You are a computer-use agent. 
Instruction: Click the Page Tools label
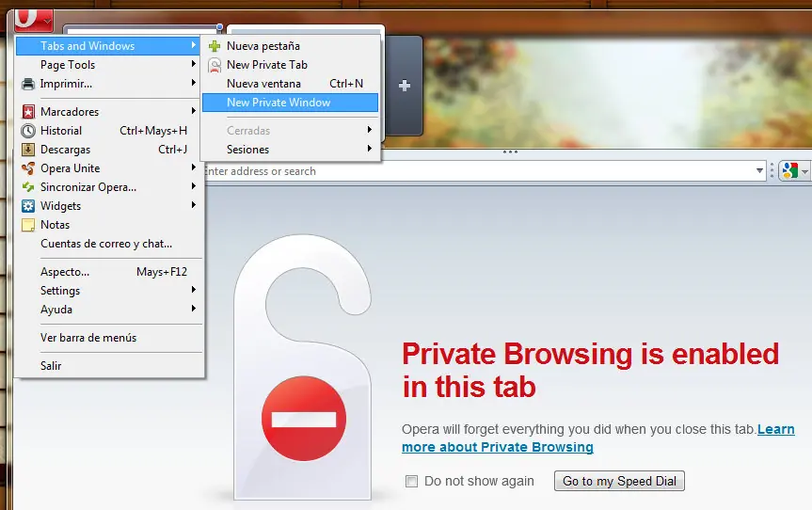[68, 65]
